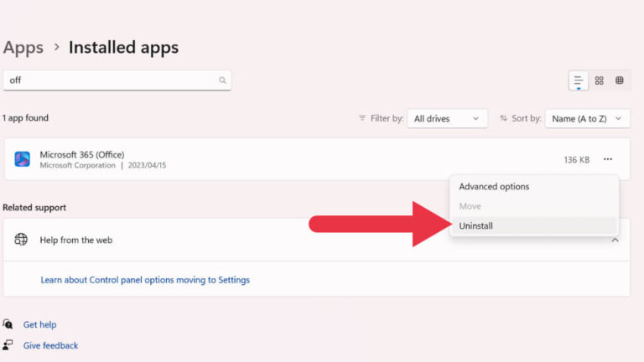
Task: Click the Give feedback person icon
Action: pos(8,344)
